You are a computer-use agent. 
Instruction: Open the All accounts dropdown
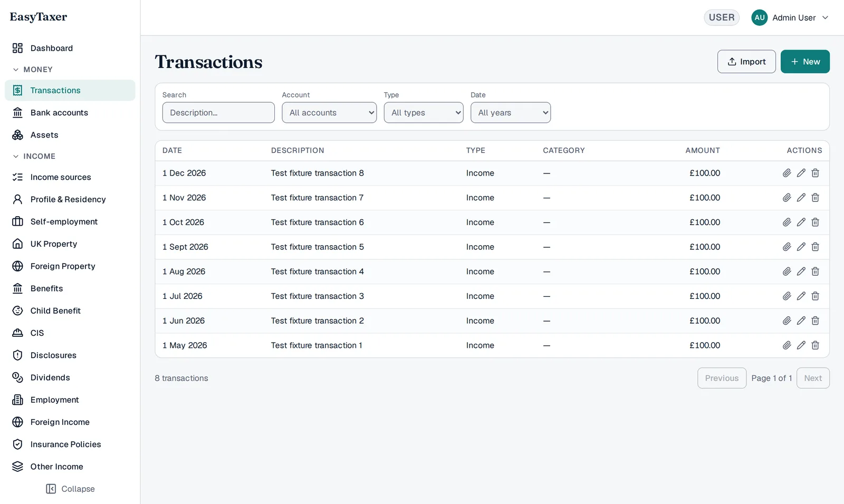coord(329,113)
